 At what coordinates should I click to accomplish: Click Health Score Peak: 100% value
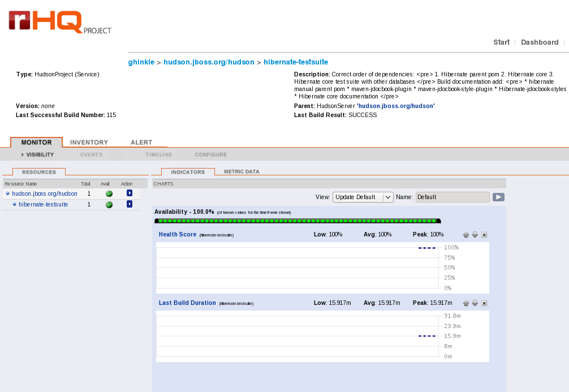tap(428, 235)
